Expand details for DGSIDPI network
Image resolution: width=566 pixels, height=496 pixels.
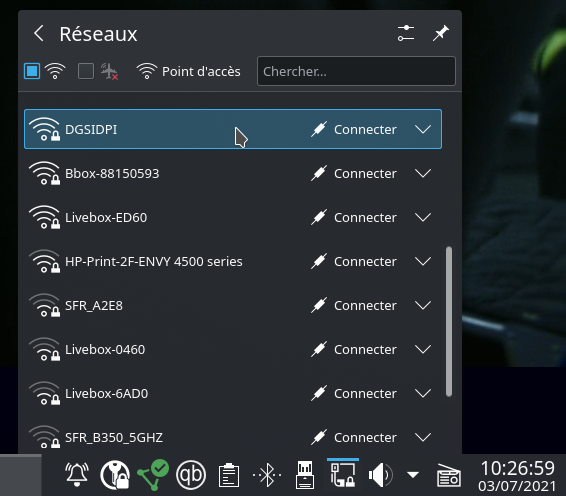[x=423, y=129]
